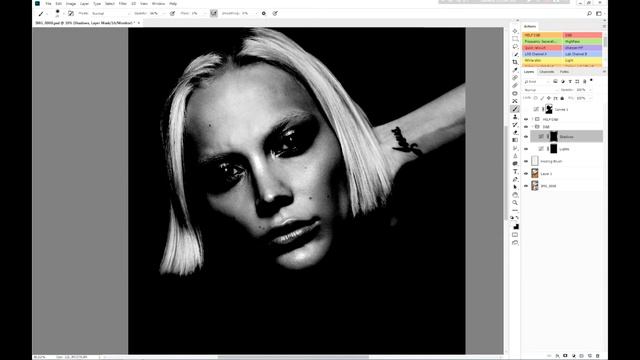Switch to the Channels tab

coord(547,72)
